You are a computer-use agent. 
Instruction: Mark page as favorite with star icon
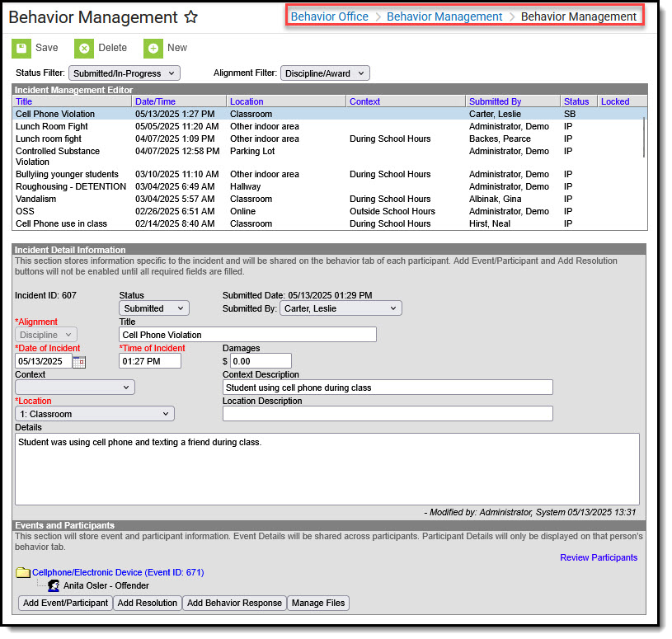[x=190, y=17]
